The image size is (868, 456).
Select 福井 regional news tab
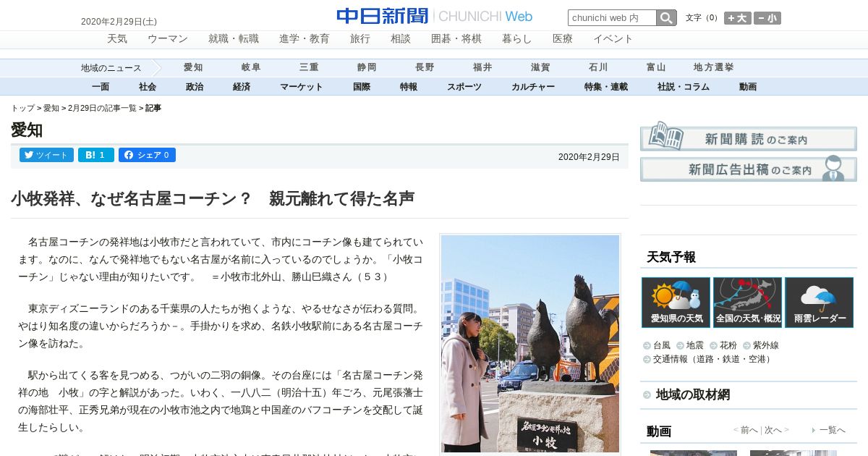[x=482, y=67]
